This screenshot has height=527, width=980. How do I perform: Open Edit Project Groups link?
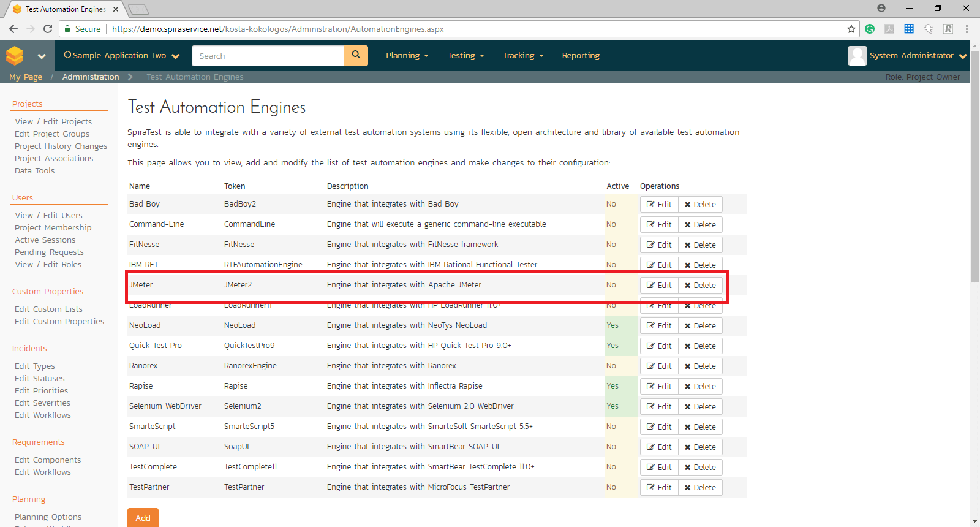(x=52, y=134)
